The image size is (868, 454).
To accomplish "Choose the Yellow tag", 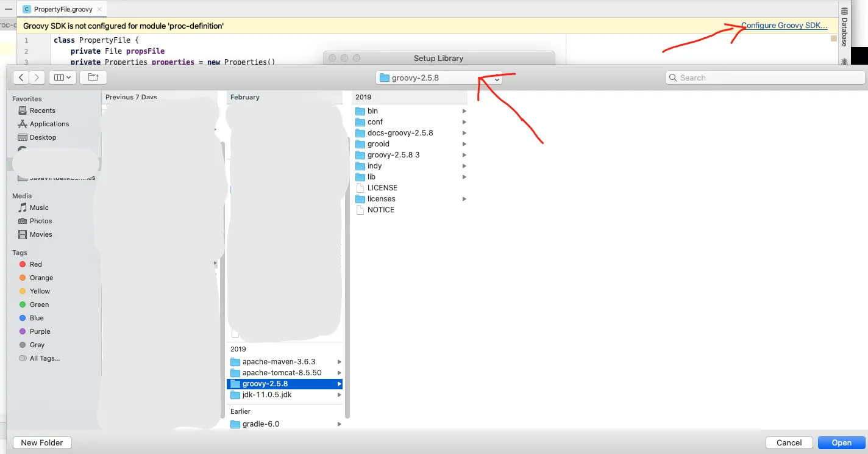I will (40, 291).
